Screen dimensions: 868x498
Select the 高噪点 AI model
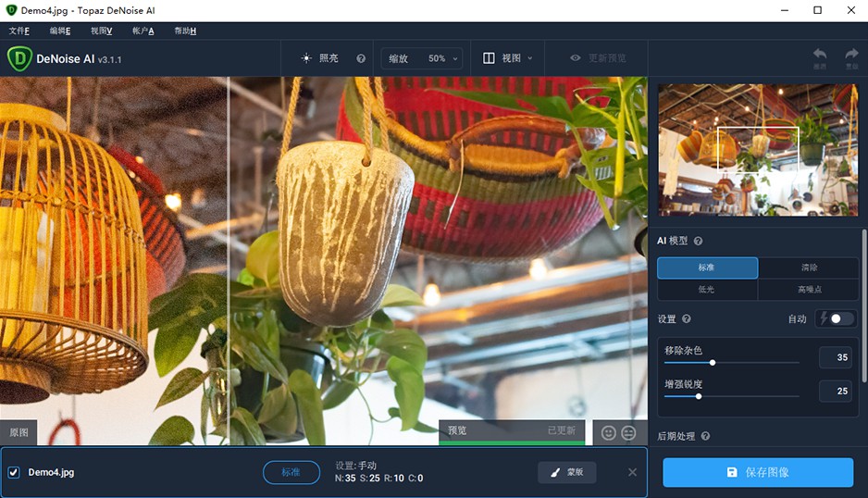click(x=809, y=289)
